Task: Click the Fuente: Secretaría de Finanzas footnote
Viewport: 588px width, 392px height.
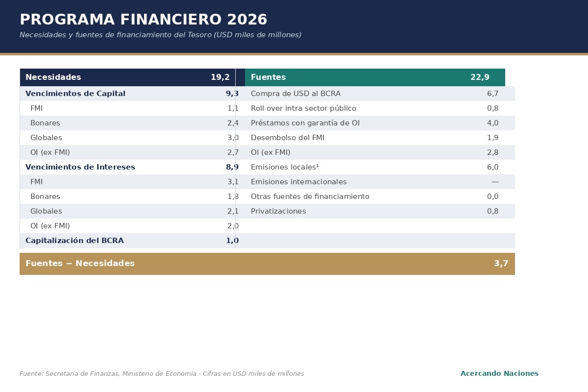Action: point(162,374)
